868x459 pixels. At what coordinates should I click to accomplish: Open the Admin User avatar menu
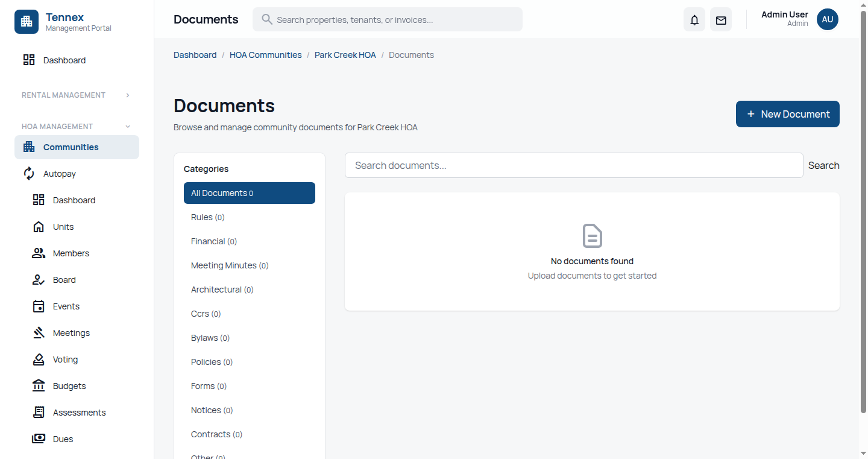827,19
